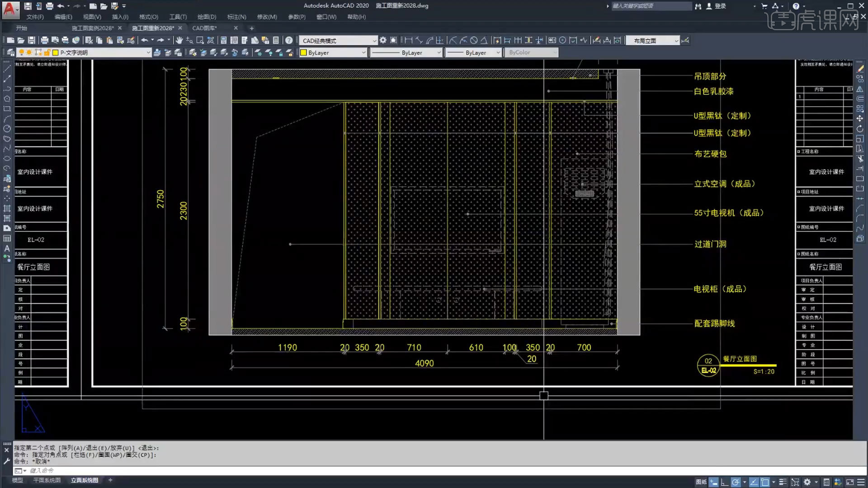Toggle Polar Tracking in status bar

tap(736, 482)
